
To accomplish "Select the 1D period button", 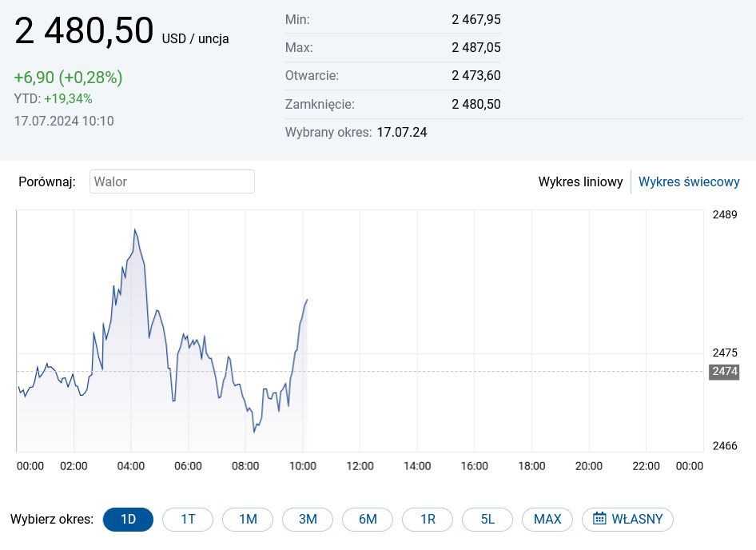I will tap(128, 519).
